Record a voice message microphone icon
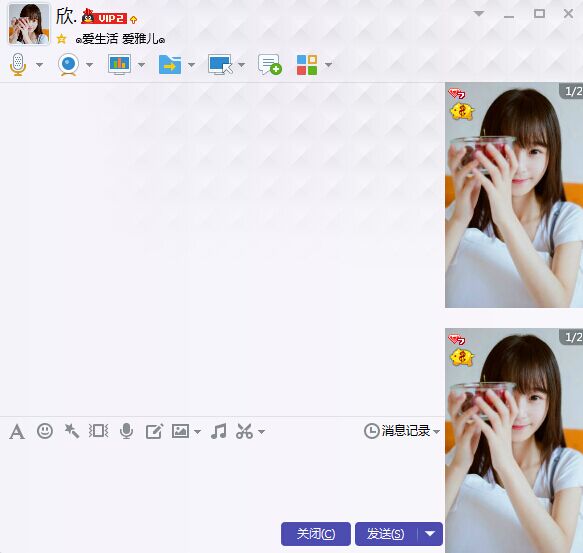The height and width of the screenshot is (553, 583). coord(126,431)
